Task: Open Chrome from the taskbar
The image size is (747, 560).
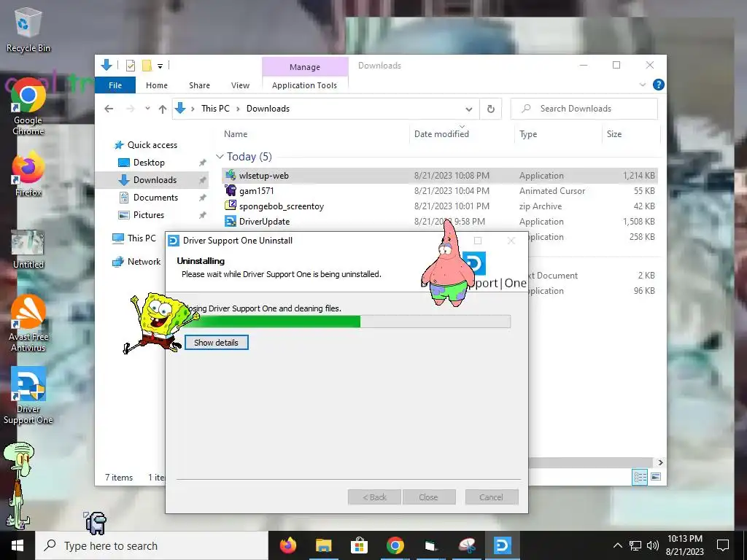Action: [x=395, y=545]
